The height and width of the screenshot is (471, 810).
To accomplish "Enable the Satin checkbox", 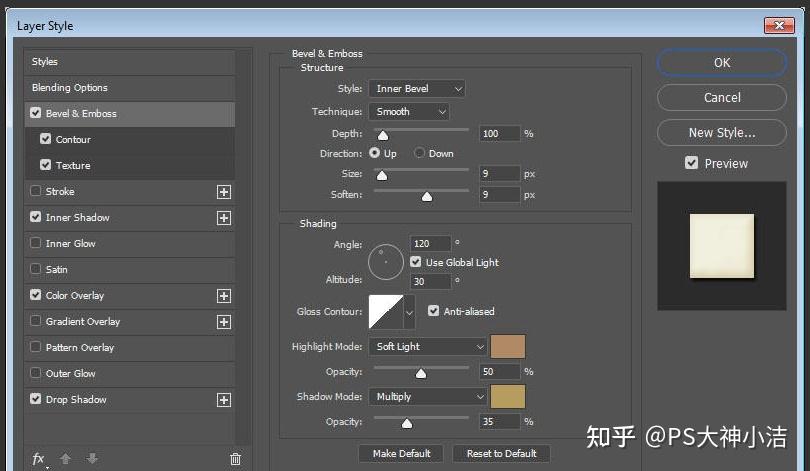I will pos(36,269).
